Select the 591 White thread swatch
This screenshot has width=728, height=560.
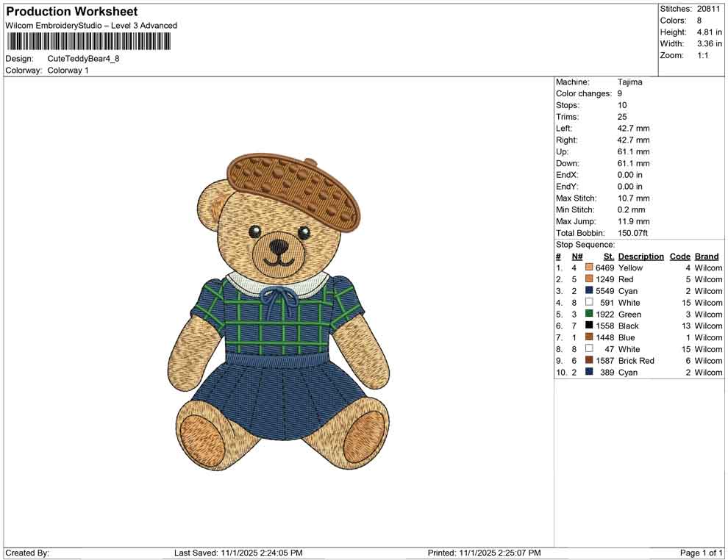pos(588,302)
